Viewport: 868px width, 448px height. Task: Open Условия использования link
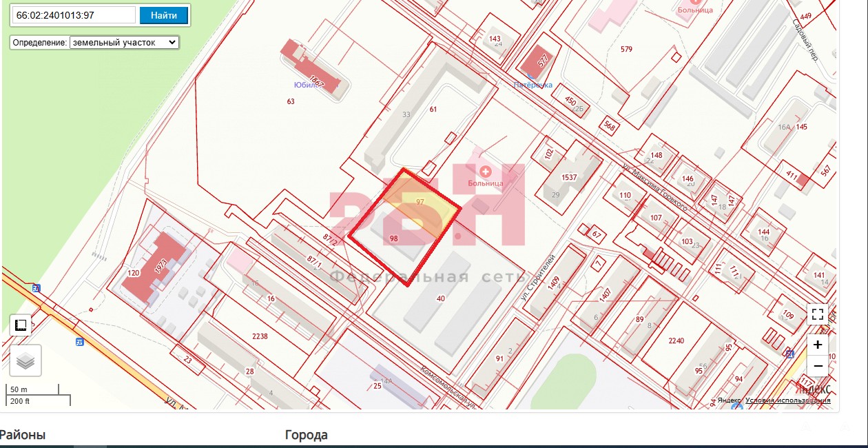[x=787, y=400]
